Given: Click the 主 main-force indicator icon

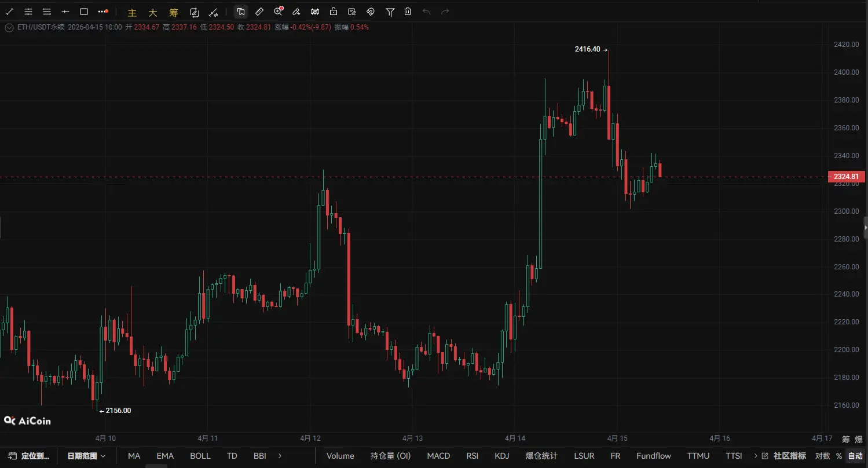Looking at the screenshot, I should pos(132,12).
